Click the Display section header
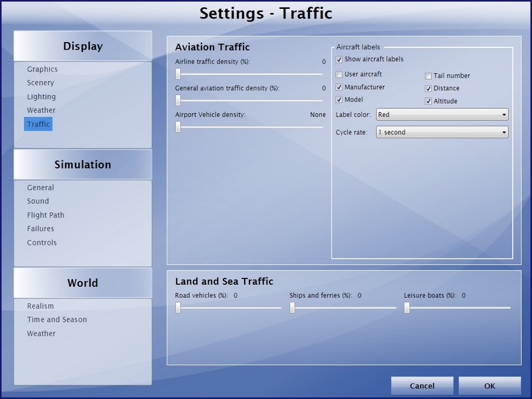This screenshot has width=532, height=399. 83,46
